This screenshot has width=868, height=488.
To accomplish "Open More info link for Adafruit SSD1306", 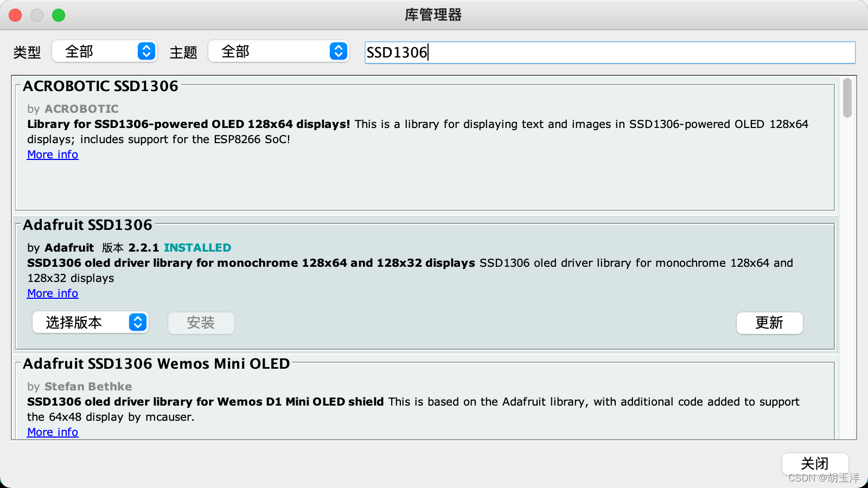I will coord(53,293).
